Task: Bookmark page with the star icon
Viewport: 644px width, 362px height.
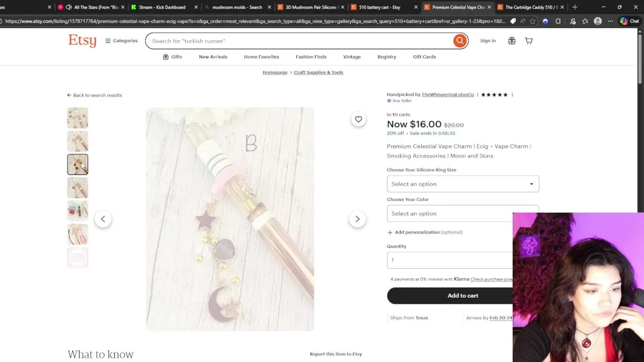Action: click(x=533, y=21)
